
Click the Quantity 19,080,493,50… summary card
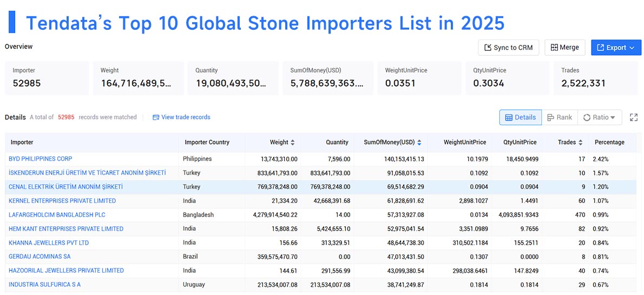[233, 78]
